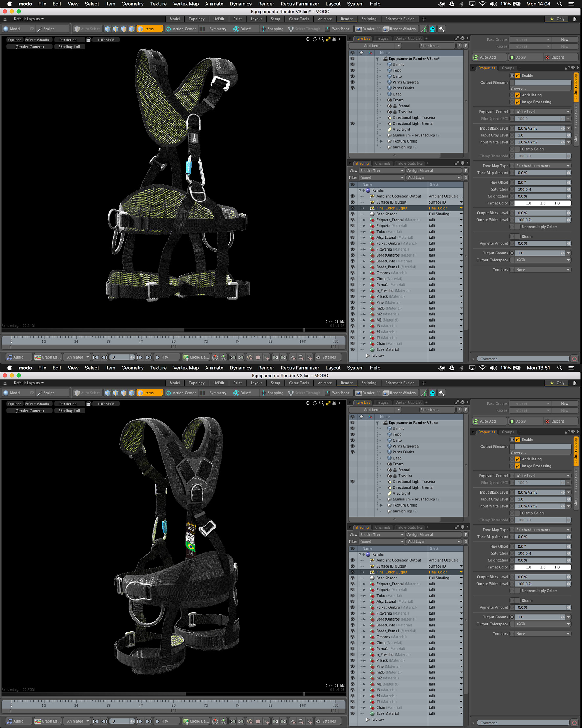Click the cyan webcam preview icon in the lower window
This screenshot has height=728, width=582.
(433, 393)
